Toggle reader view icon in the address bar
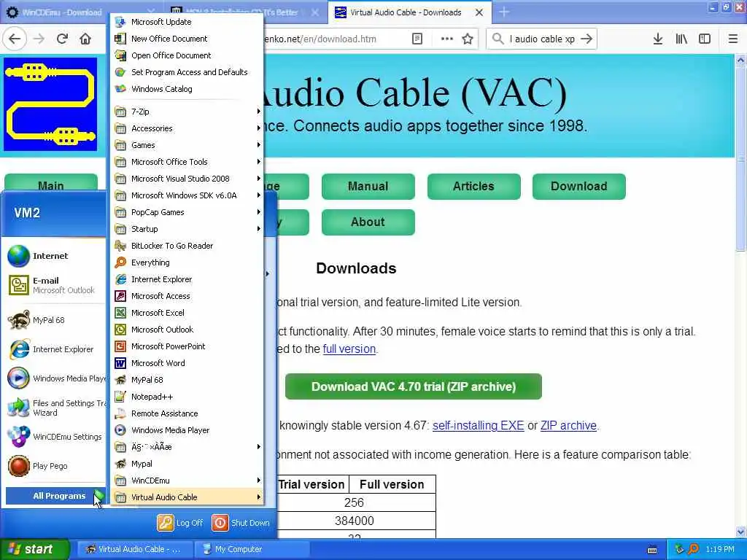Image resolution: width=747 pixels, height=560 pixels. (417, 39)
